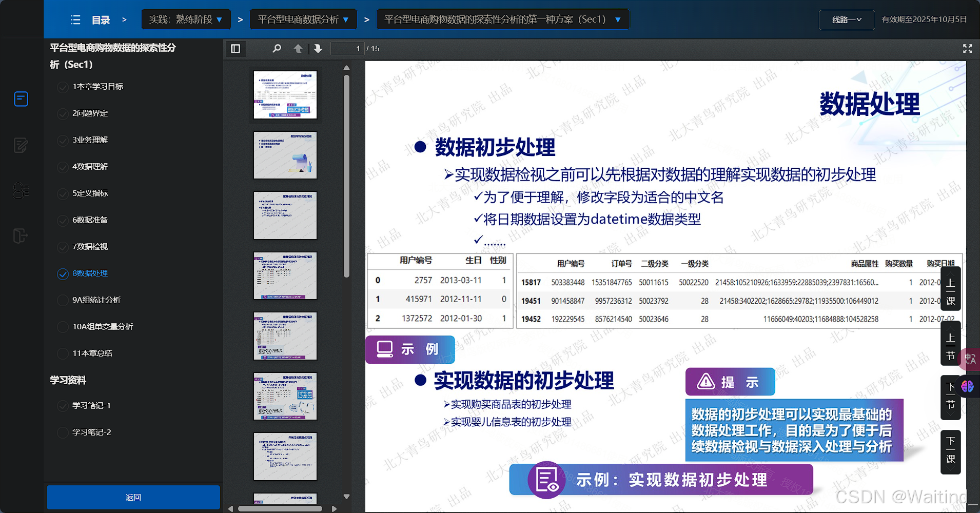Go to previous PDF page arrow
Viewport: 980px width, 513px height.
[x=298, y=49]
